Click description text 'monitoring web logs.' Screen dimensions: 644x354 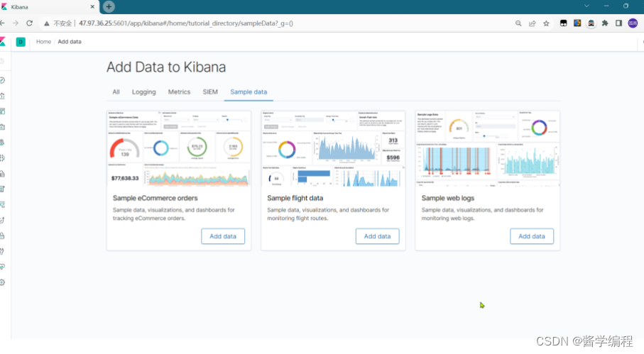tap(448, 219)
